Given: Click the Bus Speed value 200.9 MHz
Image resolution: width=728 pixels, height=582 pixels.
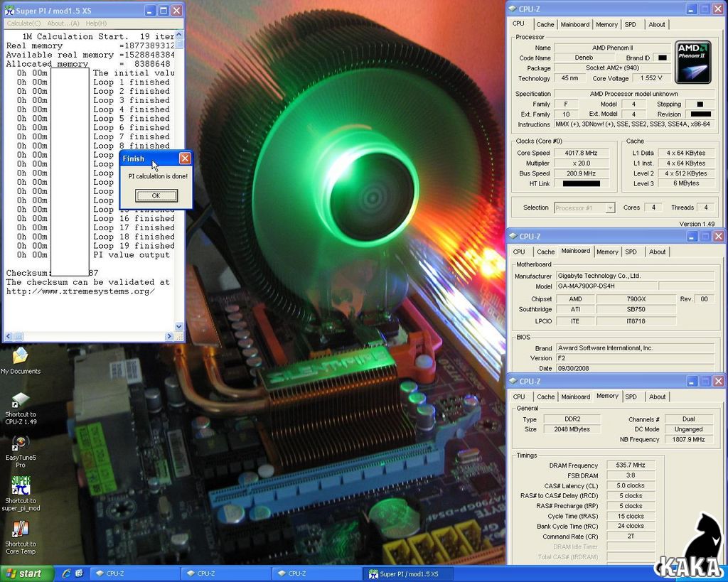Looking at the screenshot, I should click(581, 173).
